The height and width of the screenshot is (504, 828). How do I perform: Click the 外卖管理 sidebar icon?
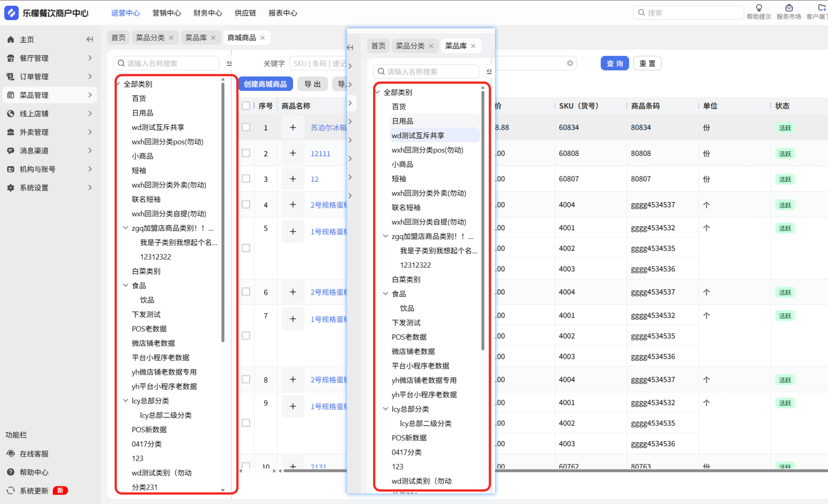tap(11, 132)
